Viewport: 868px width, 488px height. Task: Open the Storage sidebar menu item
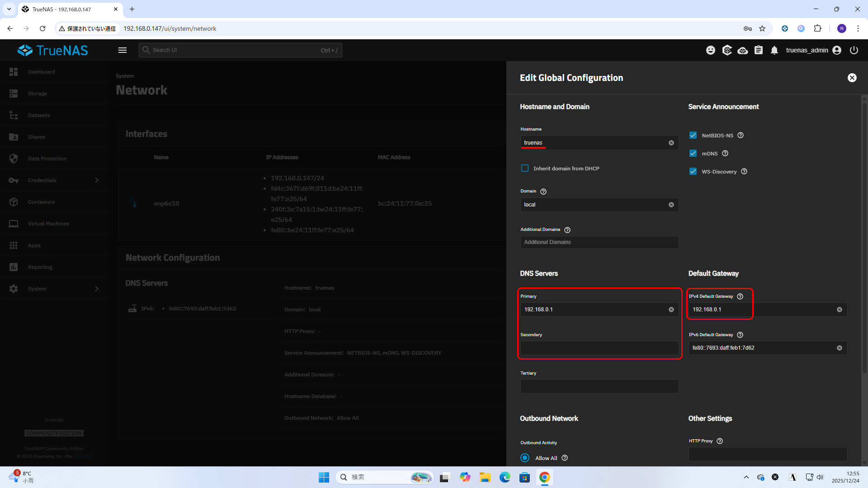click(x=38, y=94)
